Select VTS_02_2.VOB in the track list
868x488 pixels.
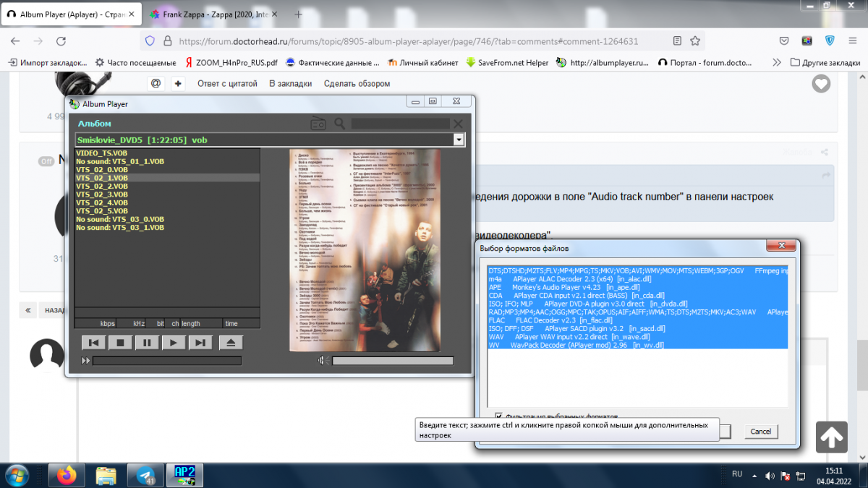tap(101, 186)
